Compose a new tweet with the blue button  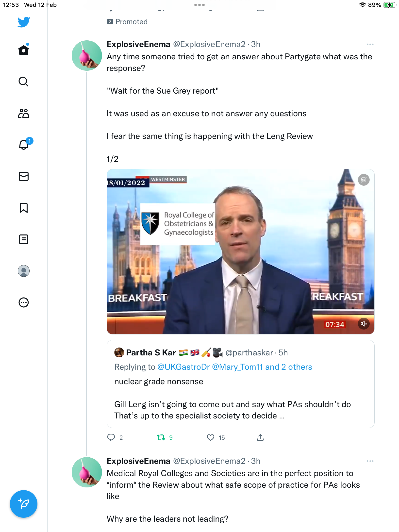[24, 504]
